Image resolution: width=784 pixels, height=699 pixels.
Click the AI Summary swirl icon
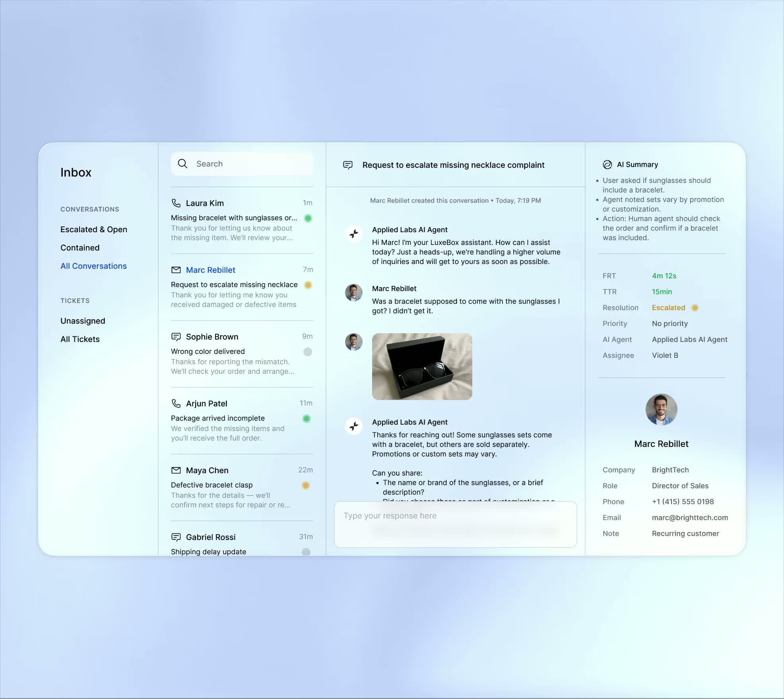point(607,165)
